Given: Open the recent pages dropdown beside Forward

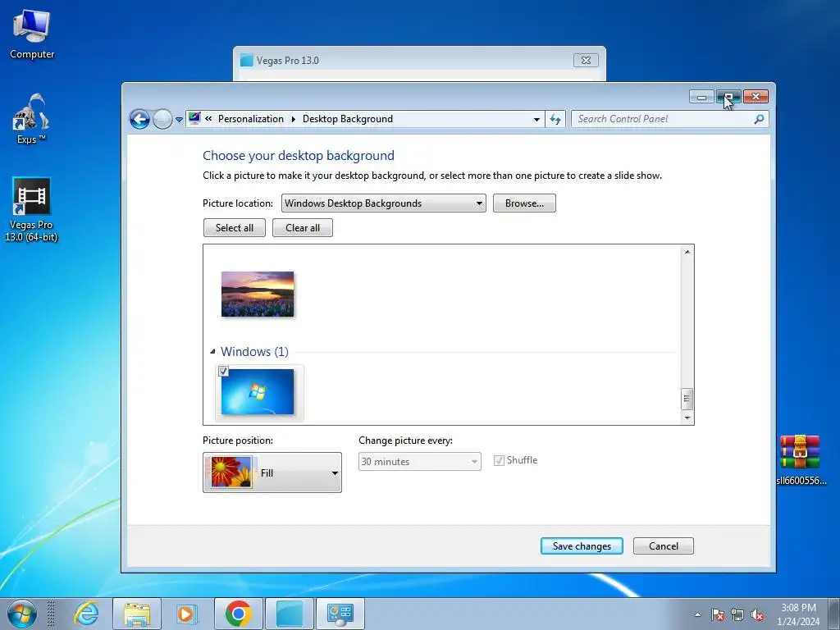Looking at the screenshot, I should 179,120.
